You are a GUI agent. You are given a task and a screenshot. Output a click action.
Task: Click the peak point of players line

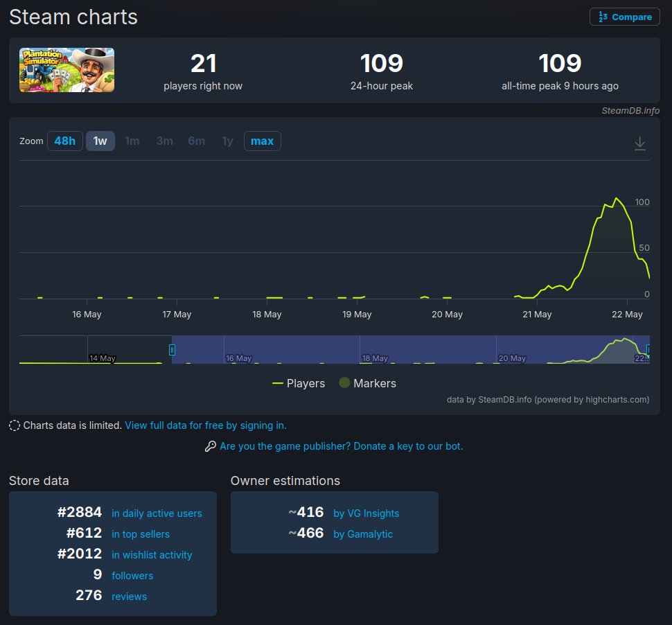pos(617,198)
